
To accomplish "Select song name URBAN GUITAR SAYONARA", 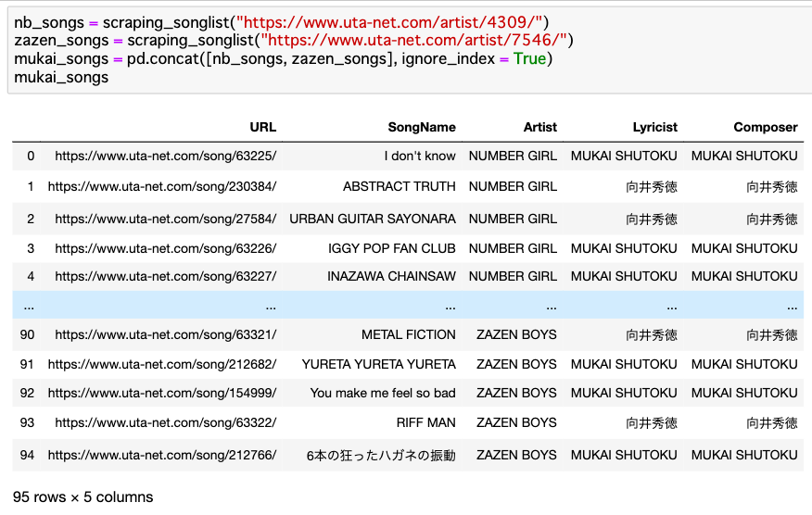I will coord(373,219).
